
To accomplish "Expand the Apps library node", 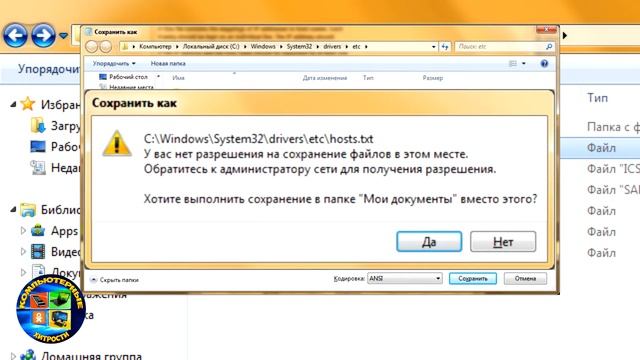I will (23, 231).
